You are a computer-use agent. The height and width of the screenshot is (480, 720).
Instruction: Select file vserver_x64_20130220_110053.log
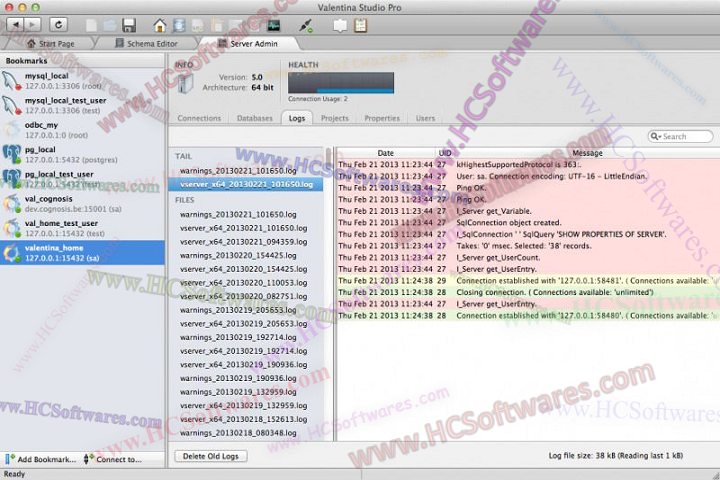point(246,282)
